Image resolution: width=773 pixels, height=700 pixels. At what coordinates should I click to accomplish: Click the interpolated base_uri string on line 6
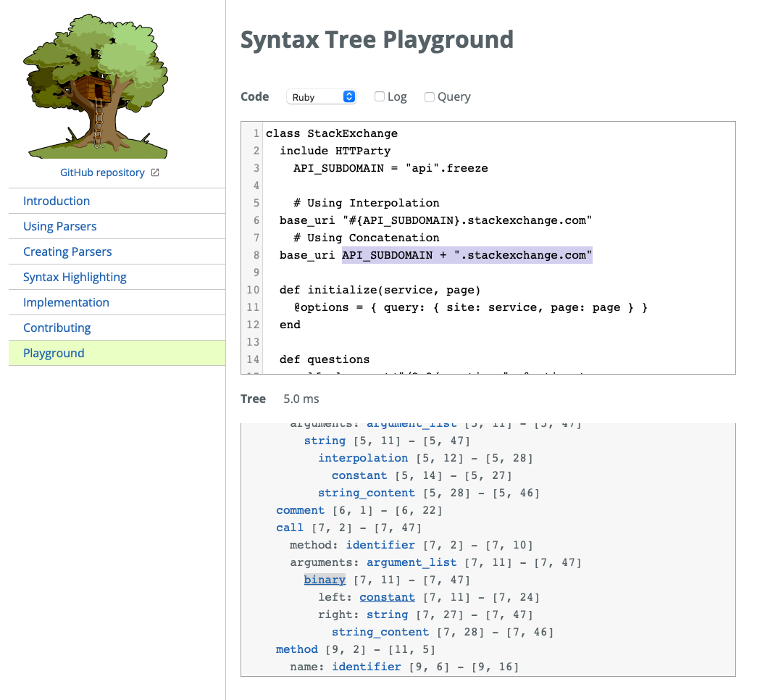tap(467, 220)
